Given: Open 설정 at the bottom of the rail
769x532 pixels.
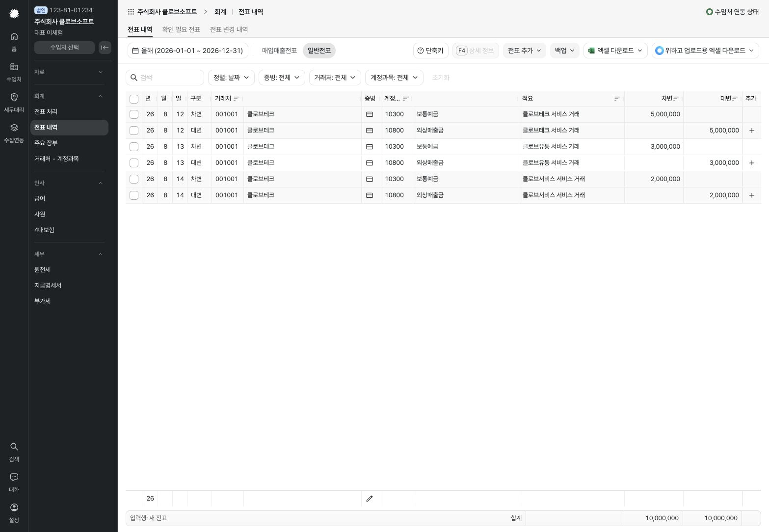Looking at the screenshot, I should [14, 512].
